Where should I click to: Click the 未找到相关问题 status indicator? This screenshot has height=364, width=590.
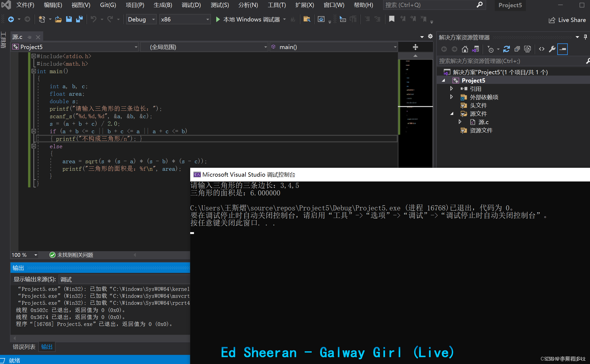coord(71,255)
